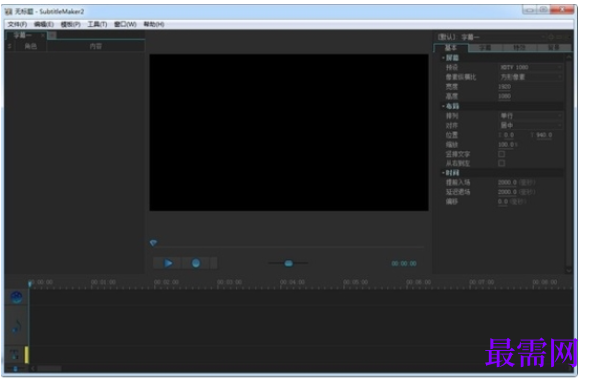Enable the 竖排文字 vertical text checkbox
Image resolution: width=597 pixels, height=384 pixels.
(x=501, y=154)
